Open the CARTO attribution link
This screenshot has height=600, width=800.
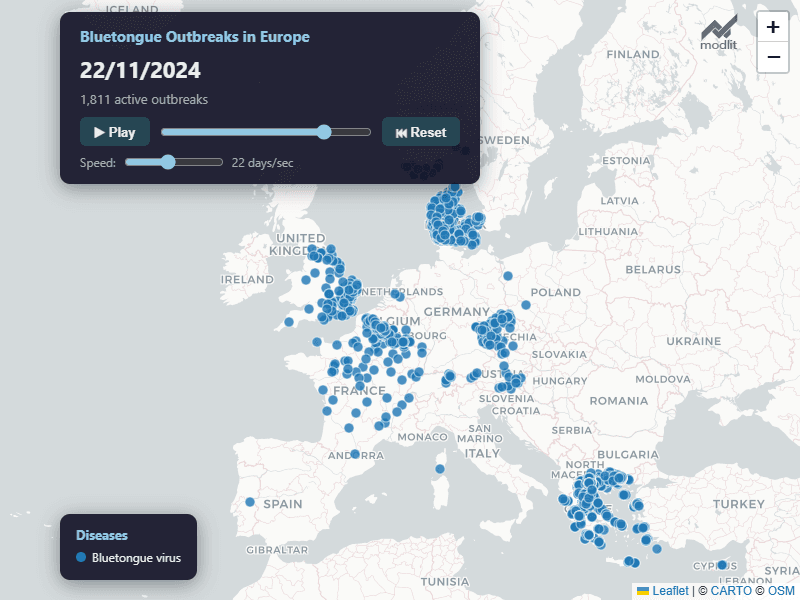click(731, 591)
